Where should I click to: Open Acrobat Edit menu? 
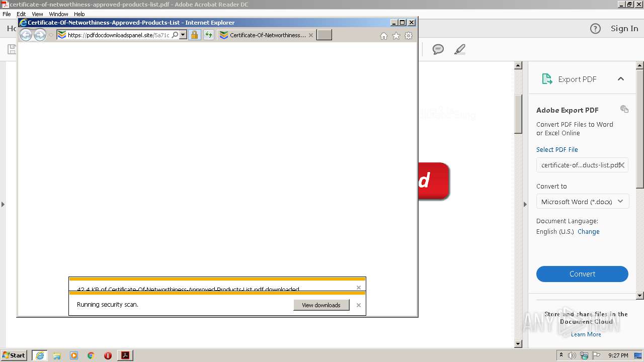coord(21,14)
